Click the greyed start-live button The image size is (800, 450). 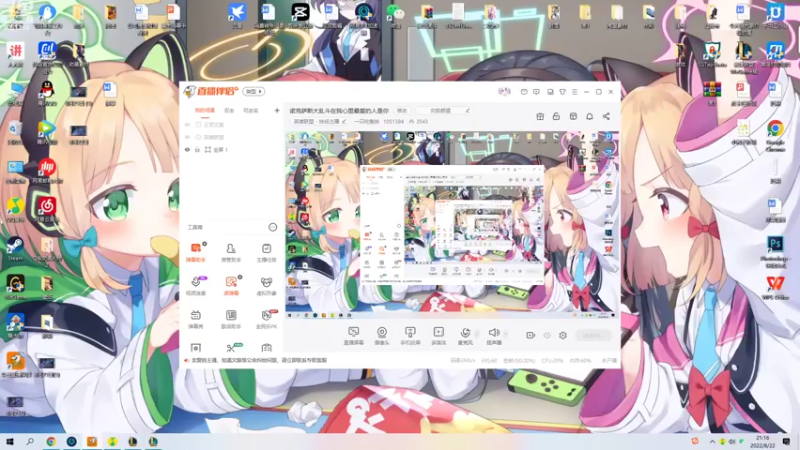[x=593, y=335]
